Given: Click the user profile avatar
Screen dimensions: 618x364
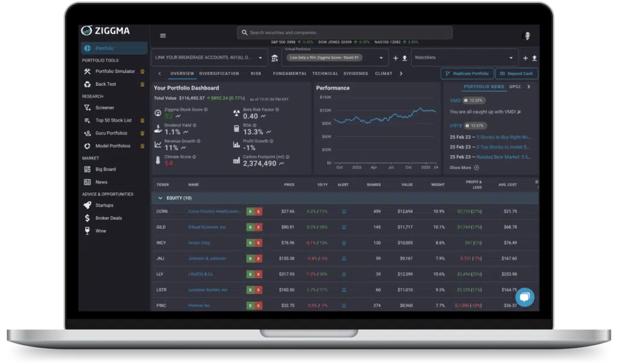Looking at the screenshot, I should [x=527, y=36].
